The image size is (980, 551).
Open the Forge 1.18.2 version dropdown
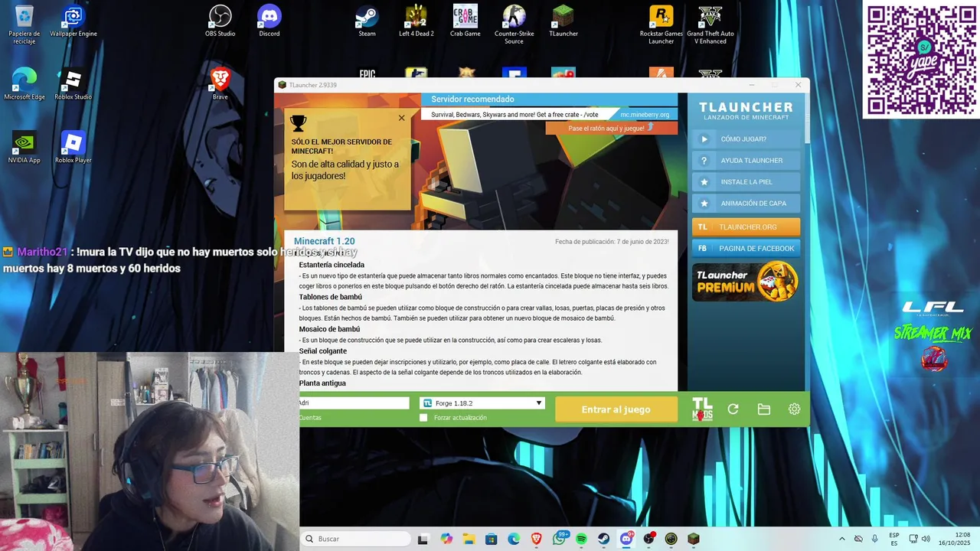482,403
